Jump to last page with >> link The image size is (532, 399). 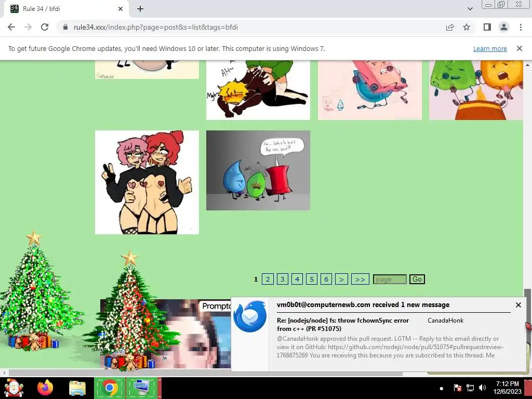tap(360, 279)
